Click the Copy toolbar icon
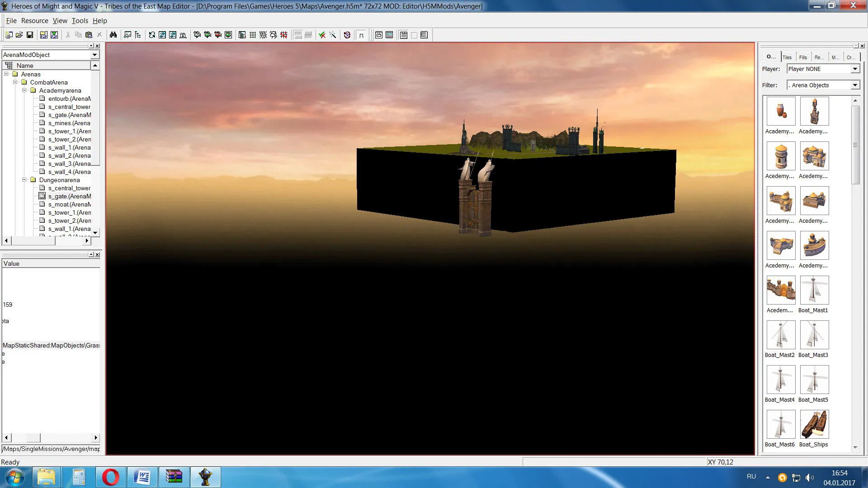Image resolution: width=868 pixels, height=488 pixels. (78, 35)
